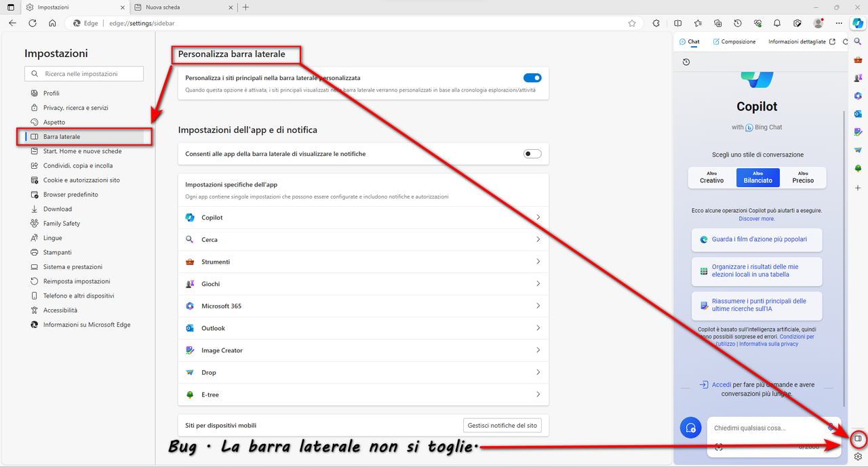The image size is (868, 467).
Task: Enable sidebar app notifications toggle
Action: coord(532,154)
